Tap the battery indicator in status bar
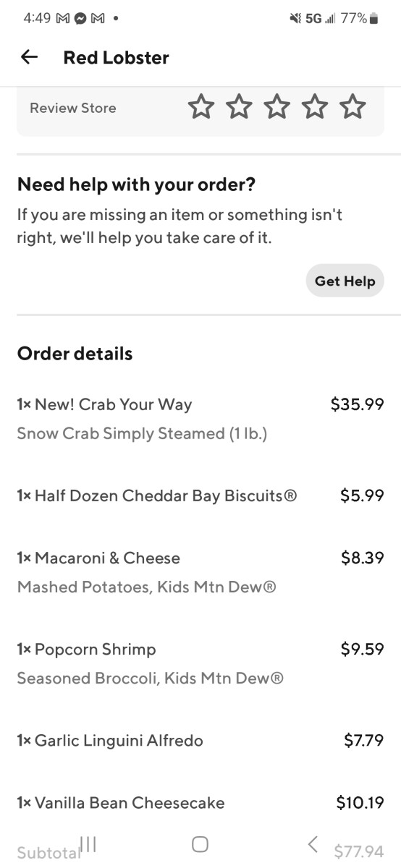401x868 pixels. [374, 19]
